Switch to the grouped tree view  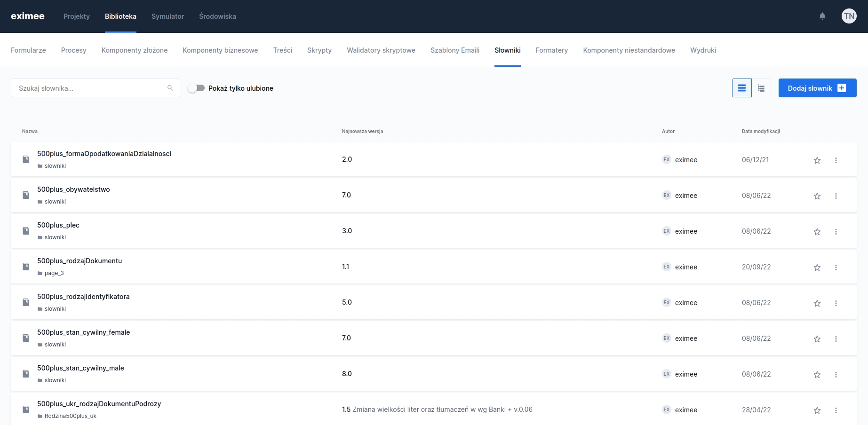(761, 88)
